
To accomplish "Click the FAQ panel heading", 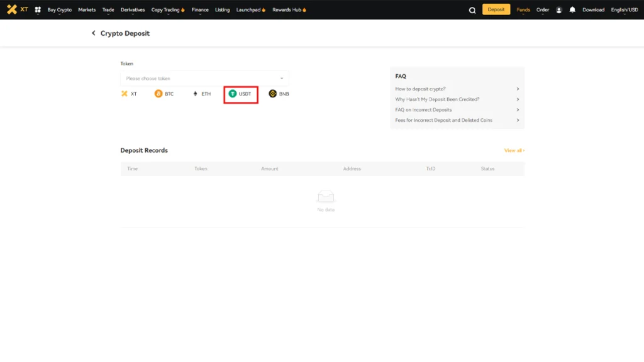I will [x=401, y=76].
